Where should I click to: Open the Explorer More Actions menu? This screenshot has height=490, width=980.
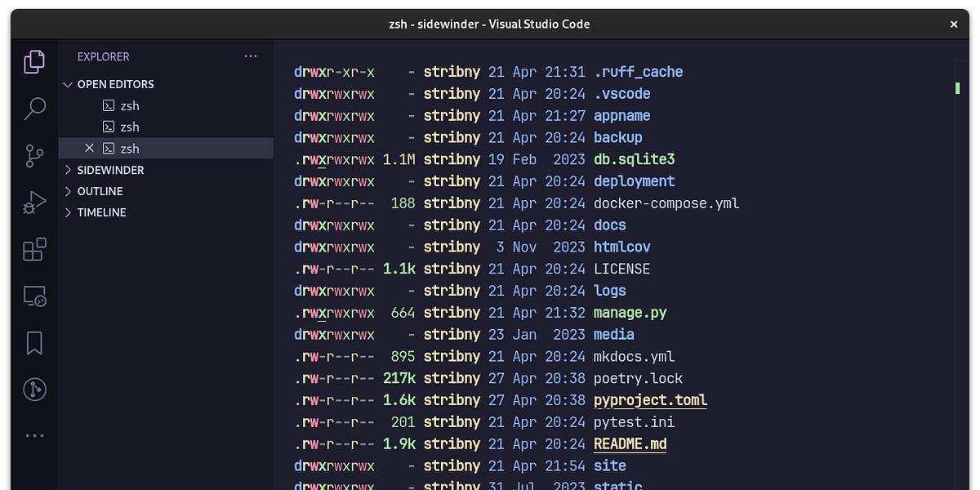pyautogui.click(x=250, y=56)
